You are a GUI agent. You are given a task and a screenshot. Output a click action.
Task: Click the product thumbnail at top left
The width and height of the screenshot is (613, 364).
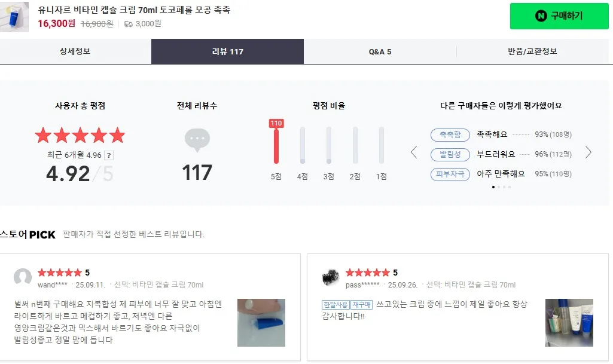coord(14,16)
